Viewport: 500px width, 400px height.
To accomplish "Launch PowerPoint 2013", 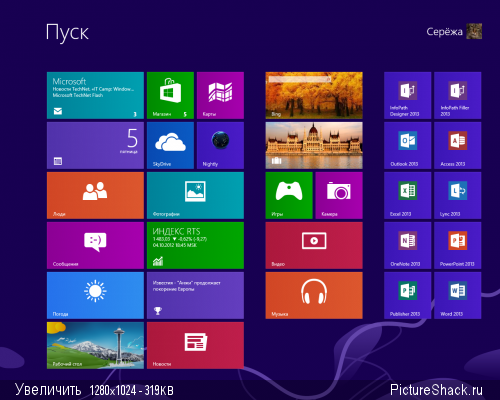I will click(457, 245).
